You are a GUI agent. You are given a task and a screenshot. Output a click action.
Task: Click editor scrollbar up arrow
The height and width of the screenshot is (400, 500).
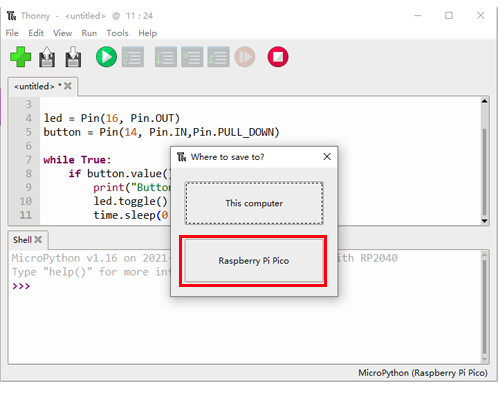tap(485, 101)
